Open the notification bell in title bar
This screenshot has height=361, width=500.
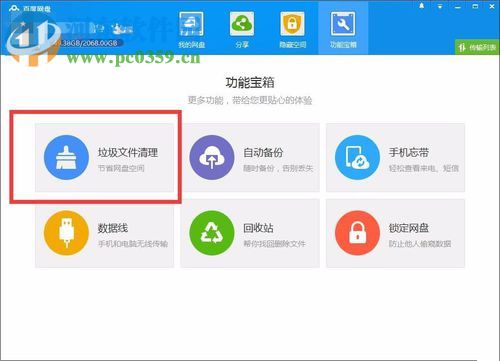(x=422, y=6)
